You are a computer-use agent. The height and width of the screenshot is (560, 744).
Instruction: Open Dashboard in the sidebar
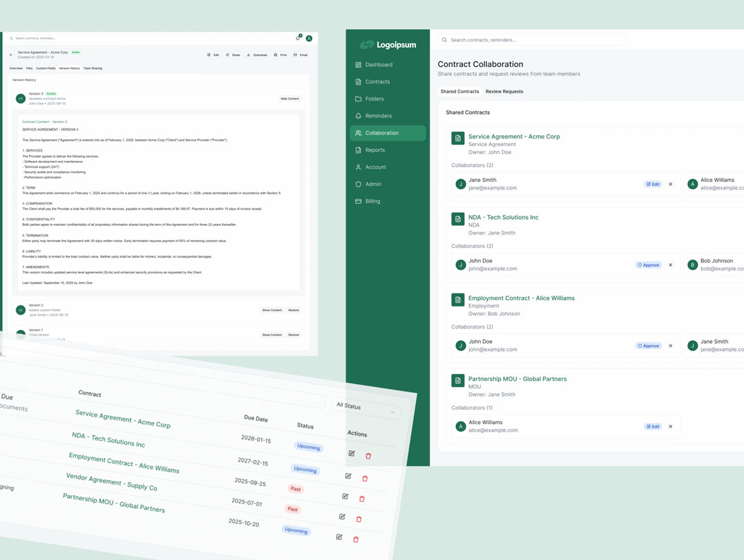tap(378, 65)
